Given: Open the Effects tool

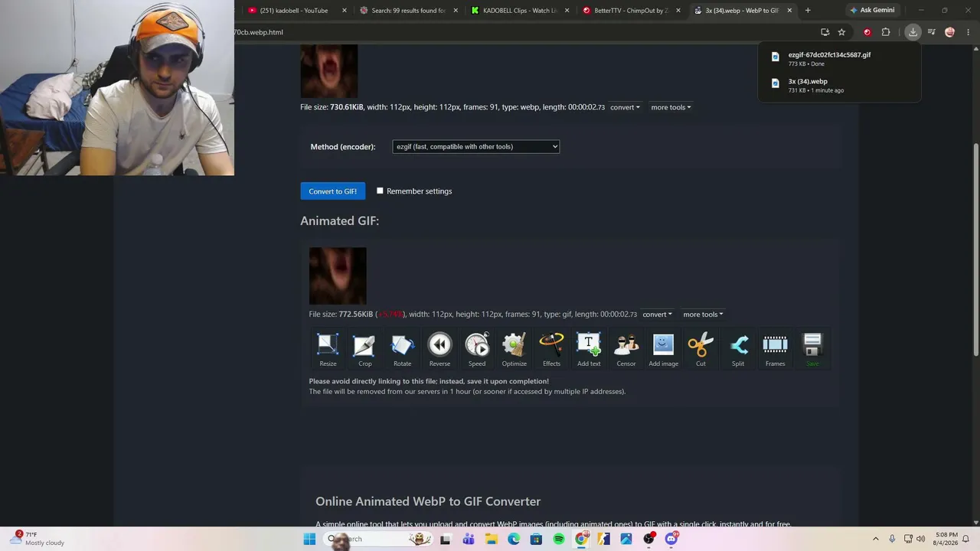Looking at the screenshot, I should (x=551, y=350).
